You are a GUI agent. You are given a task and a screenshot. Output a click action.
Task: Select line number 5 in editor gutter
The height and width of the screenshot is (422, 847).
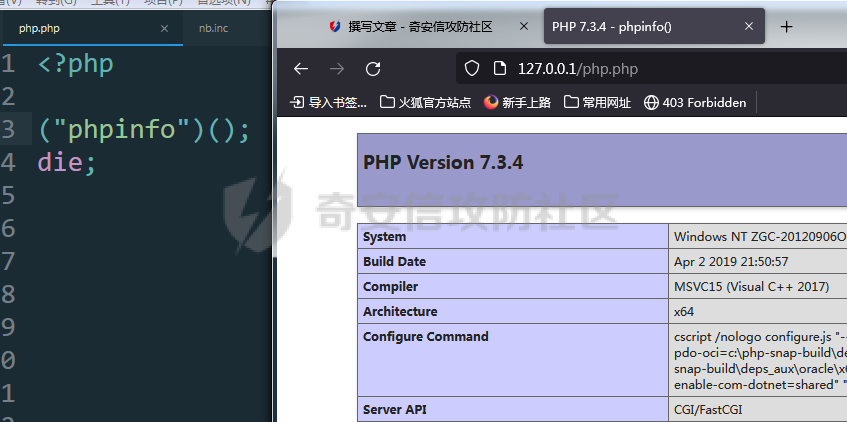[8, 195]
